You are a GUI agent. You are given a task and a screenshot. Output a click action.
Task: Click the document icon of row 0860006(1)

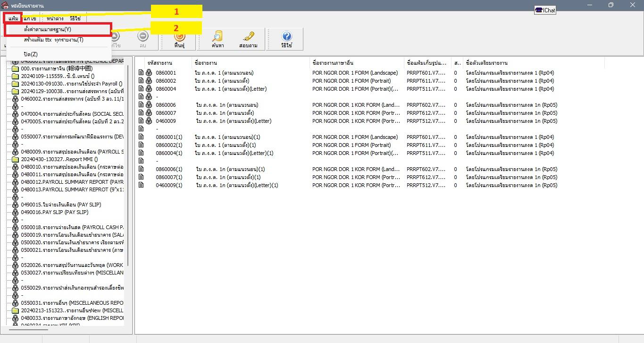(141, 169)
